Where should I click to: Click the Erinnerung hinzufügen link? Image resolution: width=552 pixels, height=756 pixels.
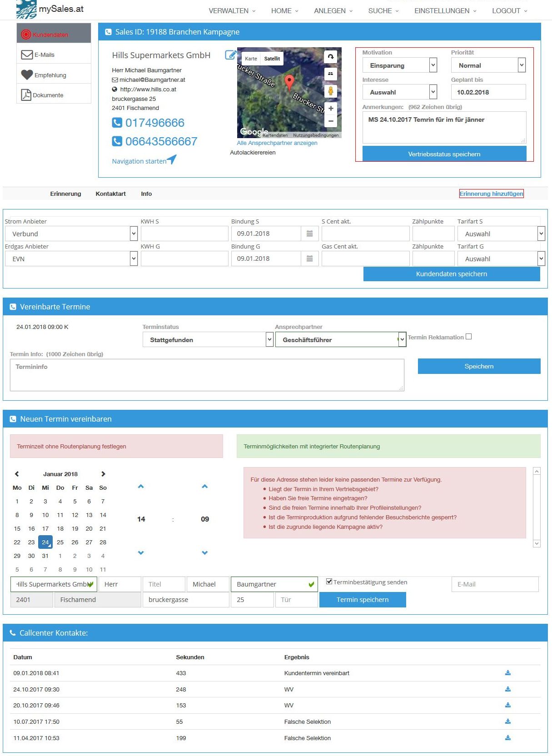[491, 194]
